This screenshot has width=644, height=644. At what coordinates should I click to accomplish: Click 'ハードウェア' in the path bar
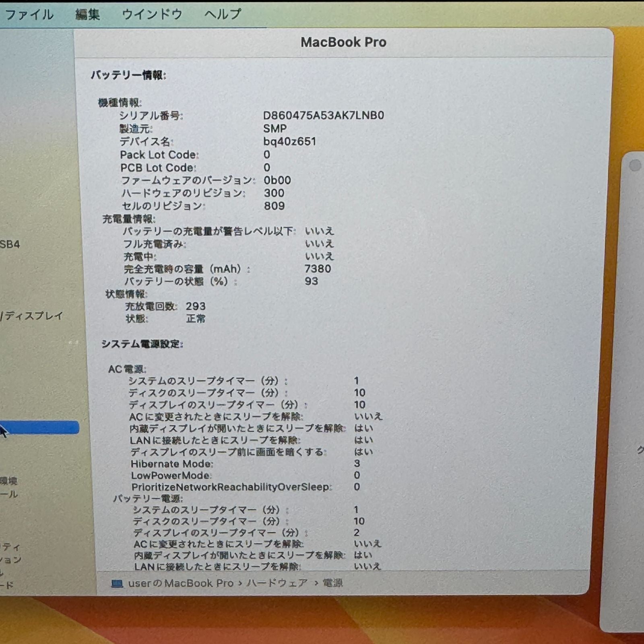point(277,583)
